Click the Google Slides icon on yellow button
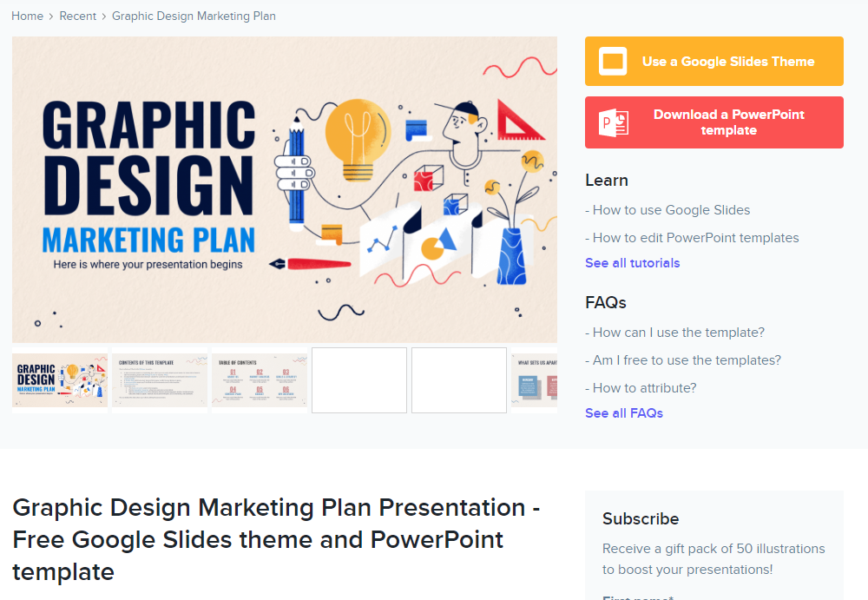Viewport: 868px width, 600px height. pos(613,61)
